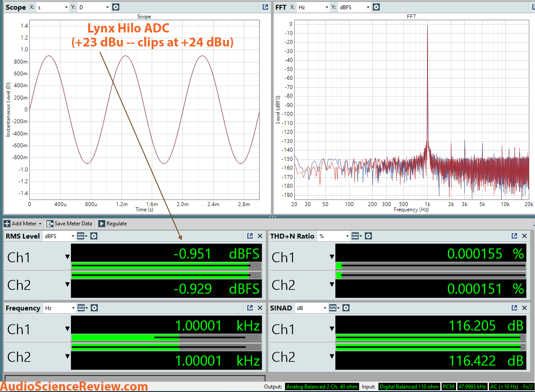Click Analog Balanced 2 Ch output status
The image size is (535, 392).
tap(322, 387)
